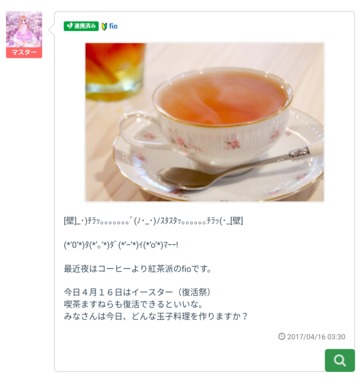Click the 喫茶ますねらも復活できるといいな line
Screen dimensions: 361x380
click(x=134, y=304)
